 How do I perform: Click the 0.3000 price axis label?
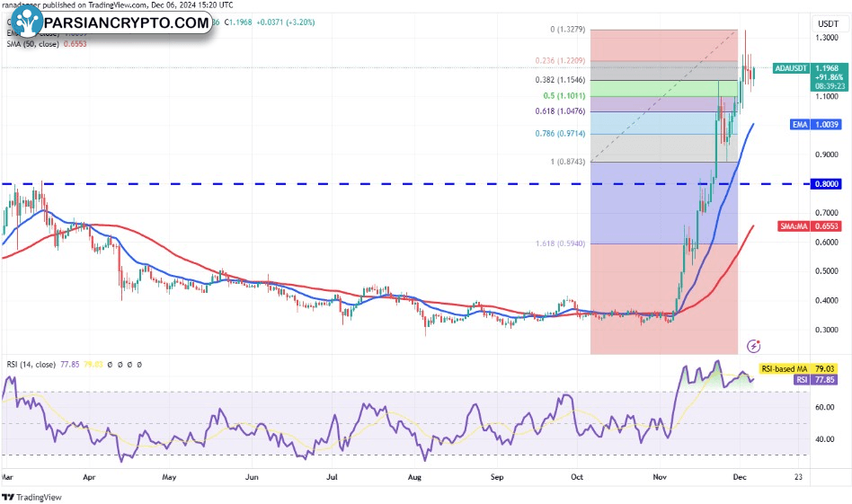[x=827, y=330]
